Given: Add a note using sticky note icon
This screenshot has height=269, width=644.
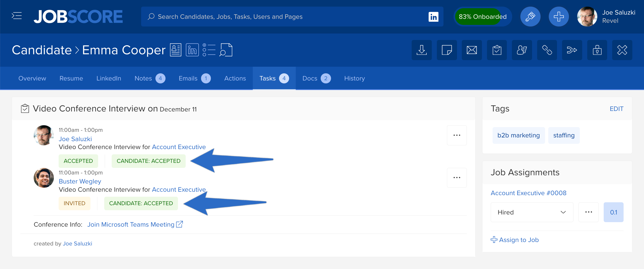Looking at the screenshot, I should pyautogui.click(x=447, y=50).
